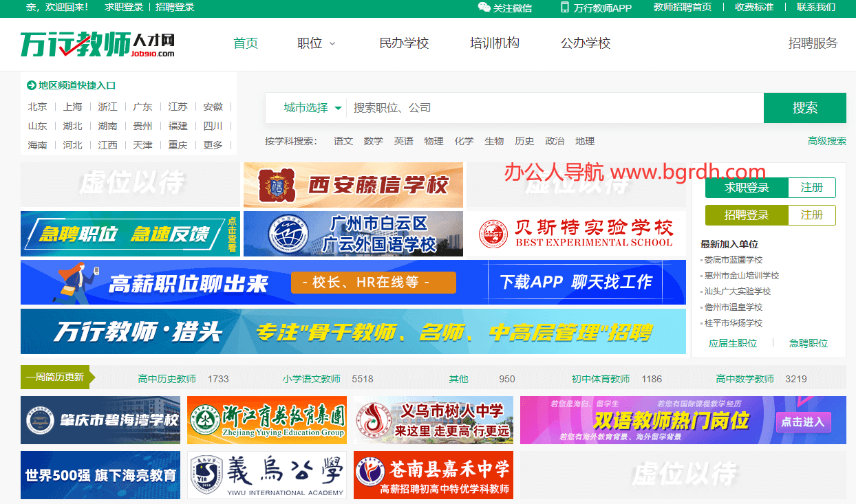
Task: Select 职位 in the main navigation
Action: tap(310, 43)
